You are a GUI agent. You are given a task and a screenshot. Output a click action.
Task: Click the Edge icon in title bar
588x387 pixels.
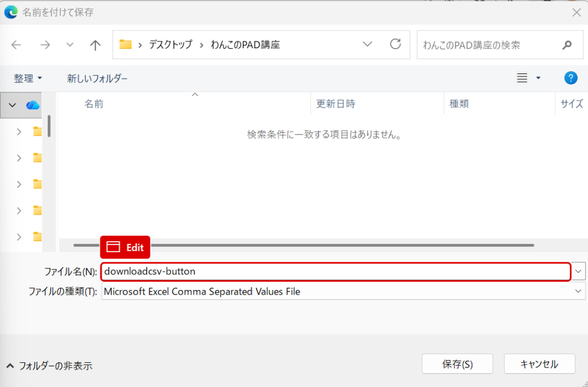click(10, 13)
